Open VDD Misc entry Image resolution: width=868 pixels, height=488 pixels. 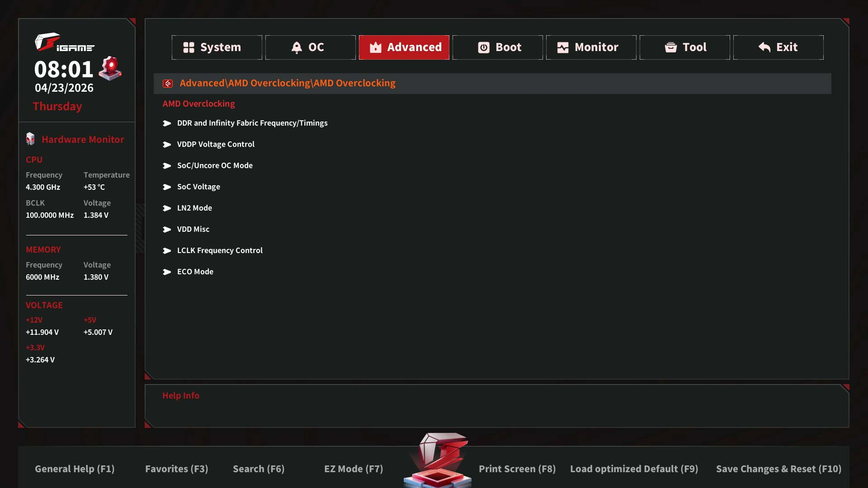pyautogui.click(x=193, y=229)
